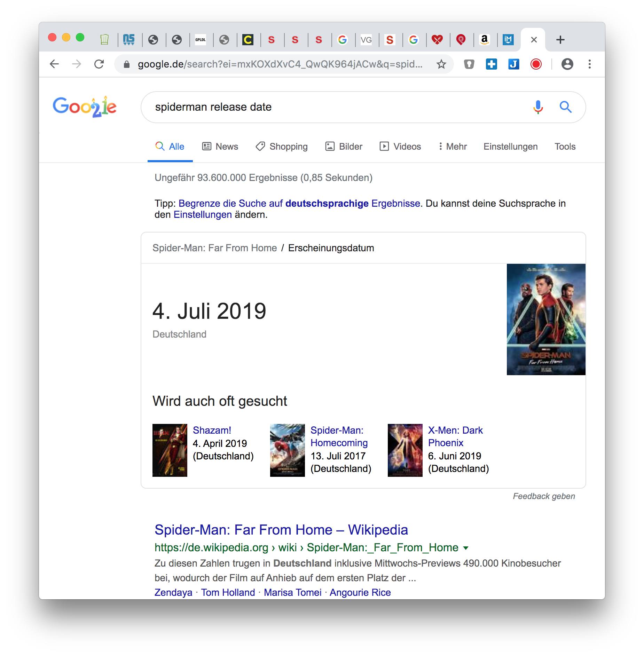Open the Marisa Tomei link
644x655 pixels.
coord(293,593)
